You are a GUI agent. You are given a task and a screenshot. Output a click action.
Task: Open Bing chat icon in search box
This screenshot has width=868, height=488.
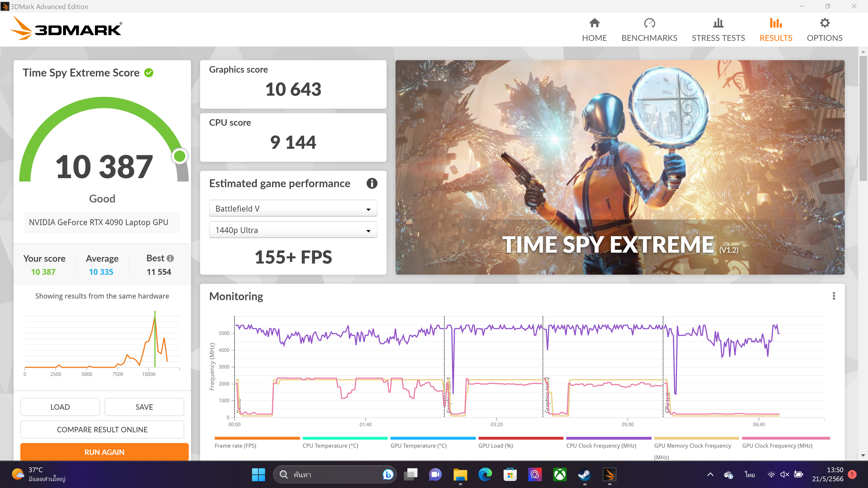tap(388, 474)
